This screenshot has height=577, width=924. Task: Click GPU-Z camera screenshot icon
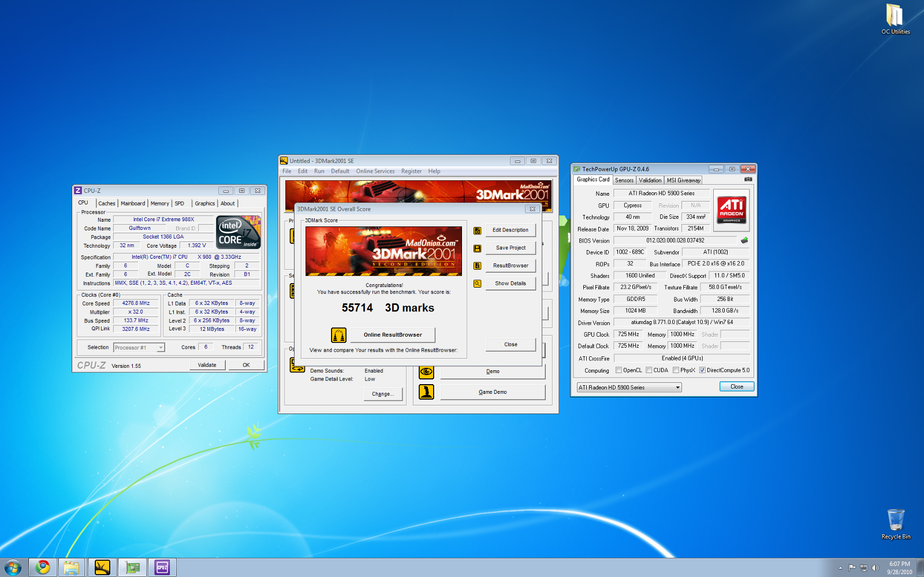point(748,180)
